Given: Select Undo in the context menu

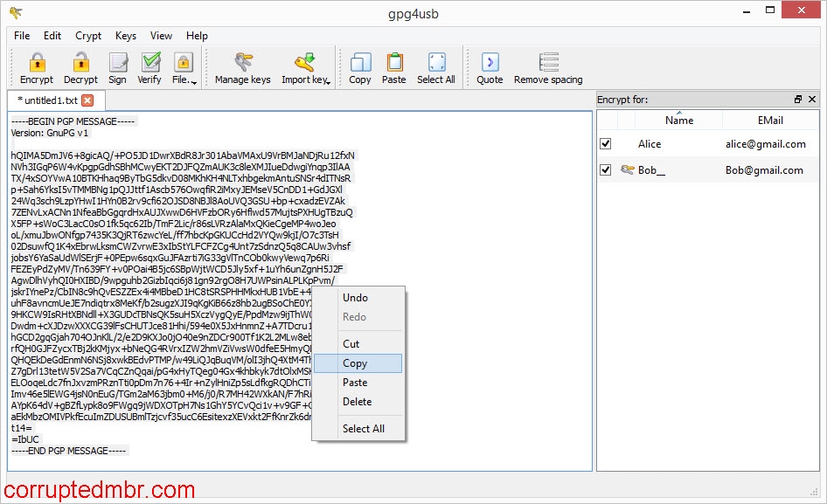Looking at the screenshot, I should click(355, 298).
